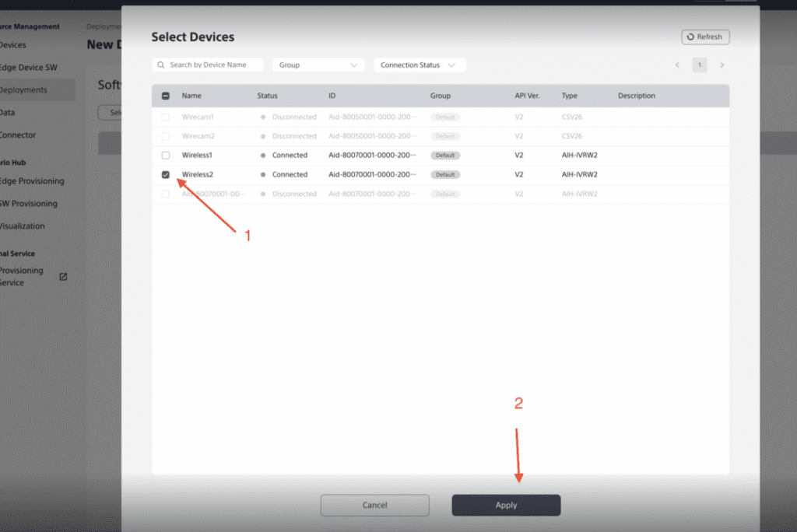Open the Group filter dropdown
Image resolution: width=797 pixels, height=532 pixels.
[318, 65]
